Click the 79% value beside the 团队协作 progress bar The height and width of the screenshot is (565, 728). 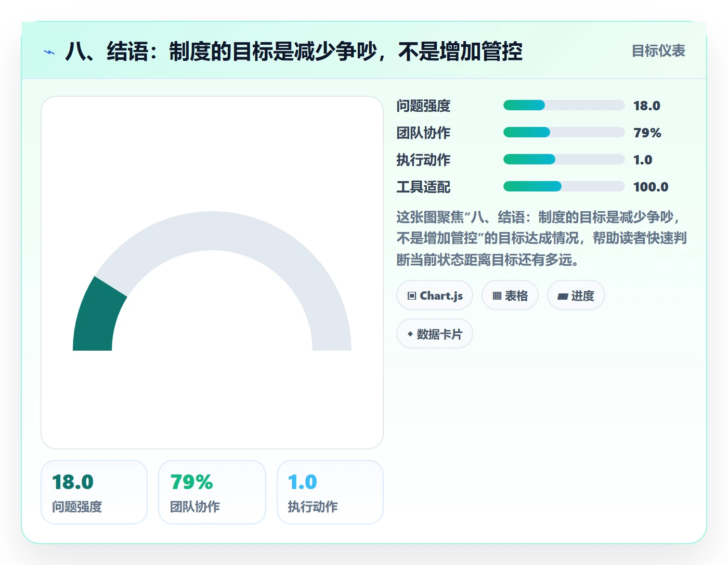click(647, 133)
